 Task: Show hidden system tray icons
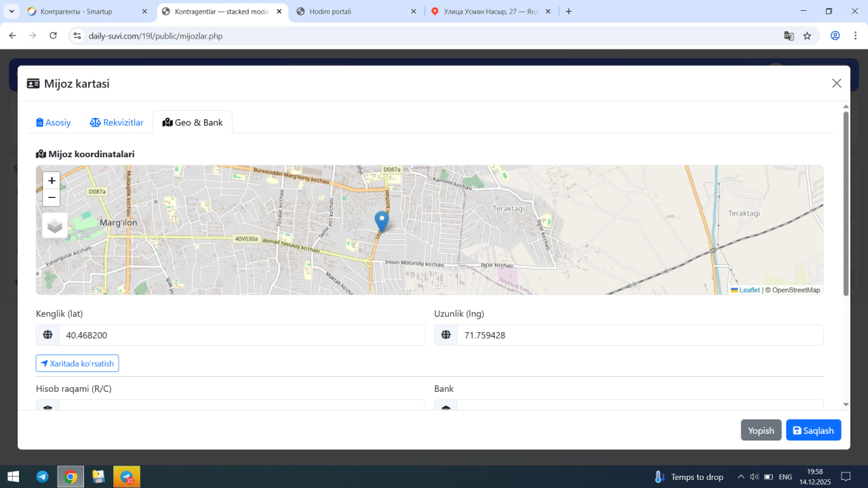pos(741,476)
